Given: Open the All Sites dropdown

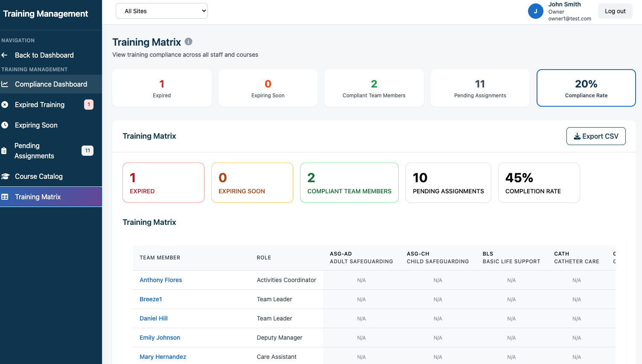Looking at the screenshot, I should click(x=161, y=11).
